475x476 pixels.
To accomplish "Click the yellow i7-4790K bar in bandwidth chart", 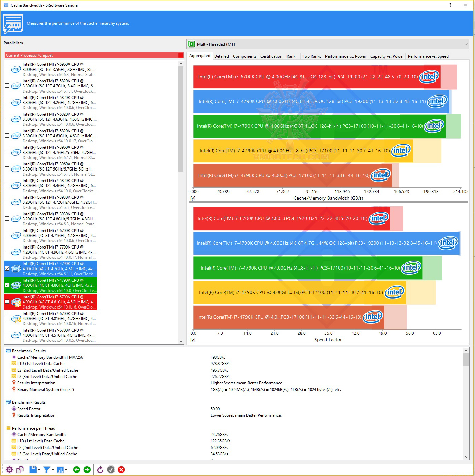I will 303,151.
